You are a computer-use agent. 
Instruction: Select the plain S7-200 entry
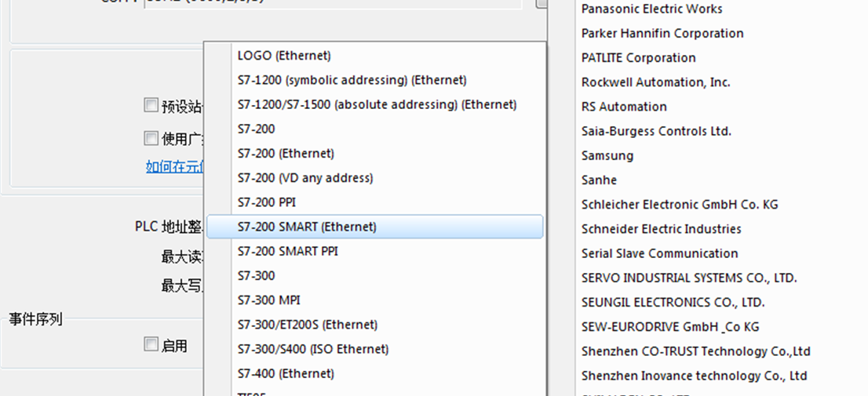coord(256,129)
